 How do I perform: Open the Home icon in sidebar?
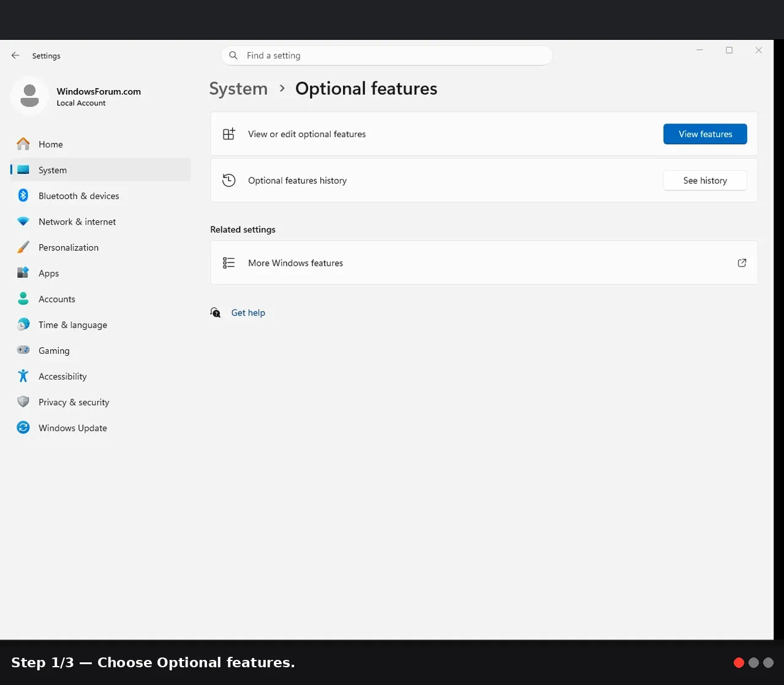[x=23, y=144]
